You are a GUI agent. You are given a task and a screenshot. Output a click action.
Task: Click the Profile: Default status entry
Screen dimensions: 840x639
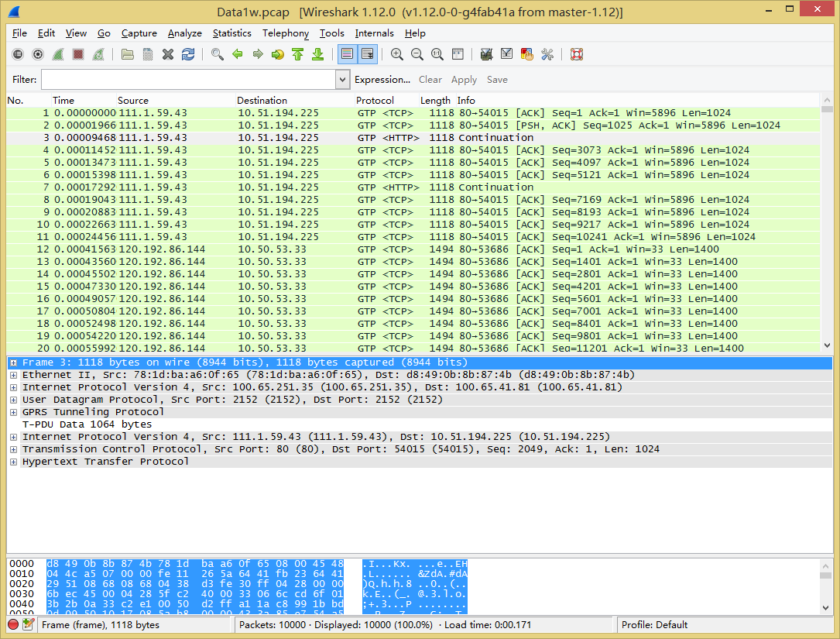654,624
